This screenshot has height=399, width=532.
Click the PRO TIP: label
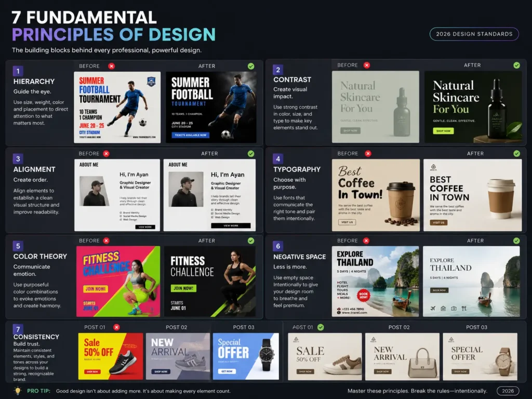38,391
